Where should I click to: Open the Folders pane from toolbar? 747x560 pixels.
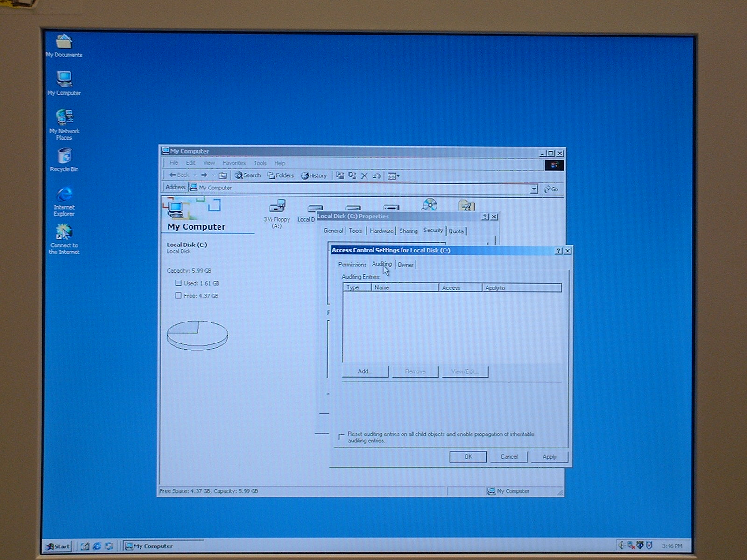click(281, 175)
